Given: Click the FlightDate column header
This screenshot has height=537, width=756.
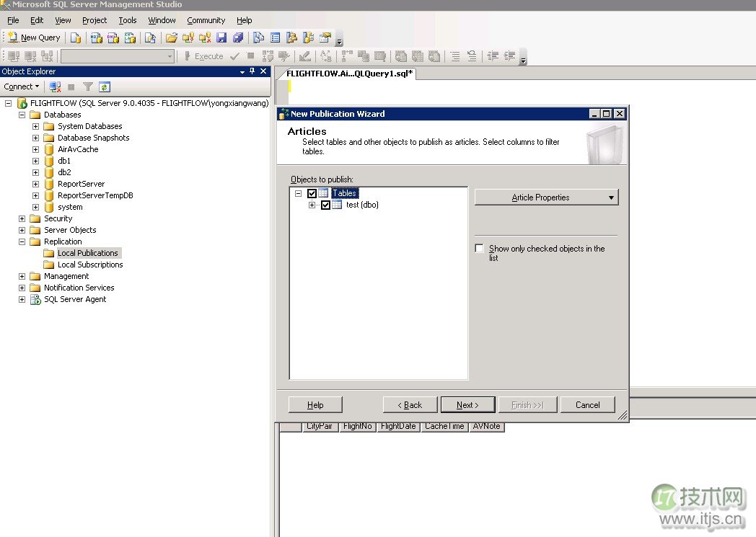Looking at the screenshot, I should 398,427.
